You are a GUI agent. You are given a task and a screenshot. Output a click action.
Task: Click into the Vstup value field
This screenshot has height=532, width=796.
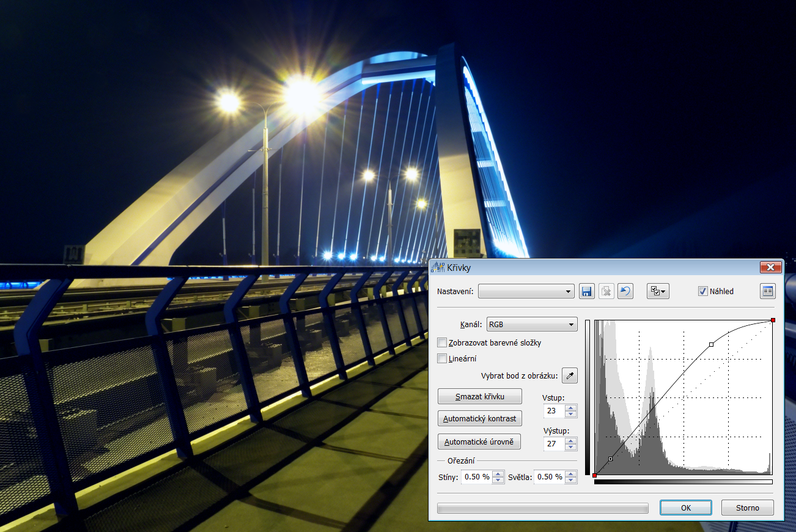tap(554, 411)
